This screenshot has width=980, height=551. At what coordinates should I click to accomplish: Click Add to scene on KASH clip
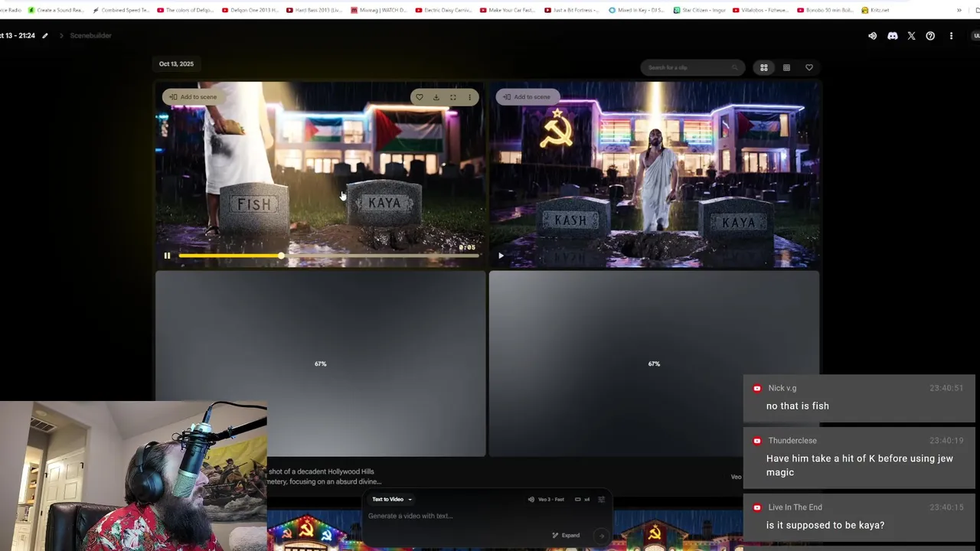pyautogui.click(x=527, y=97)
